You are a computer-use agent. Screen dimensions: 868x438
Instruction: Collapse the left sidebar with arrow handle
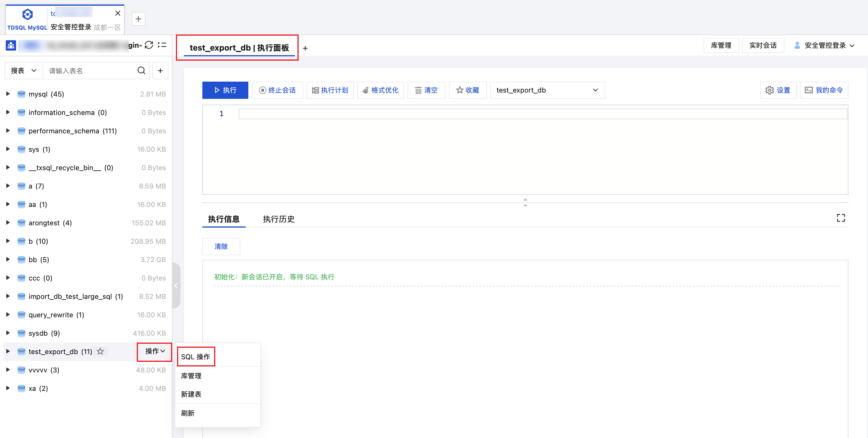pos(176,286)
